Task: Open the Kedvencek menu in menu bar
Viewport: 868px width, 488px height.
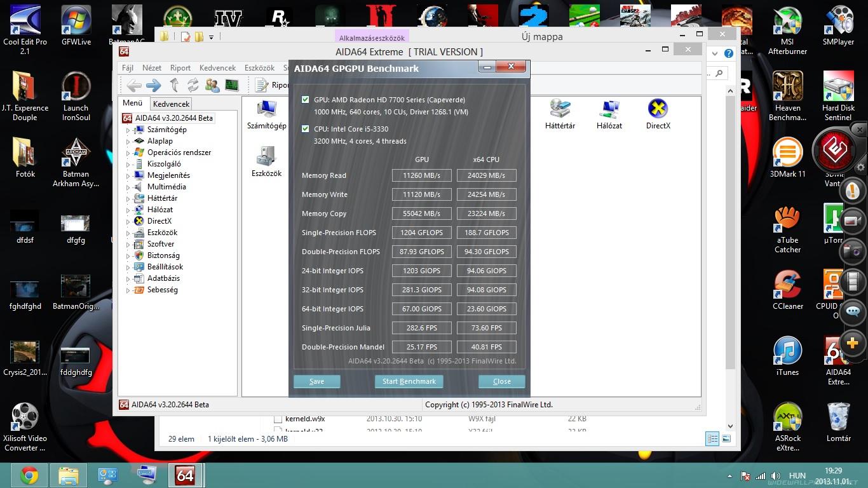Action: pyautogui.click(x=217, y=68)
